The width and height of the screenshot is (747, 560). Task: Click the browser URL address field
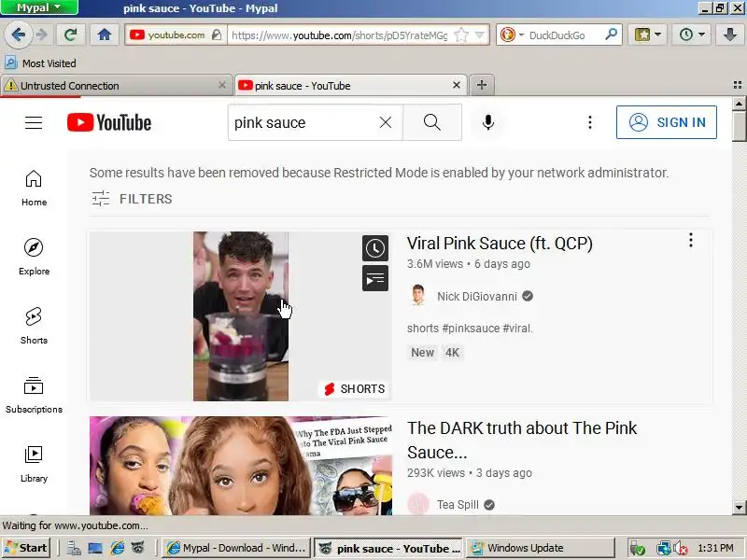tap(339, 35)
